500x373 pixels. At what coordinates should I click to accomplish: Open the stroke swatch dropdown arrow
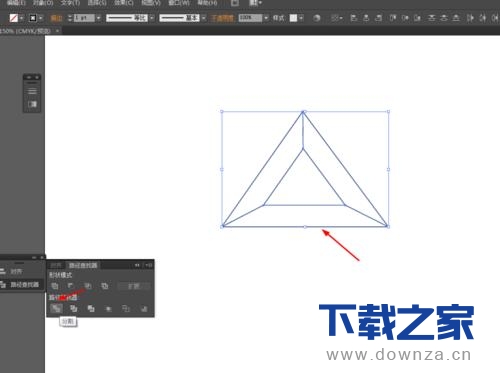[41, 18]
